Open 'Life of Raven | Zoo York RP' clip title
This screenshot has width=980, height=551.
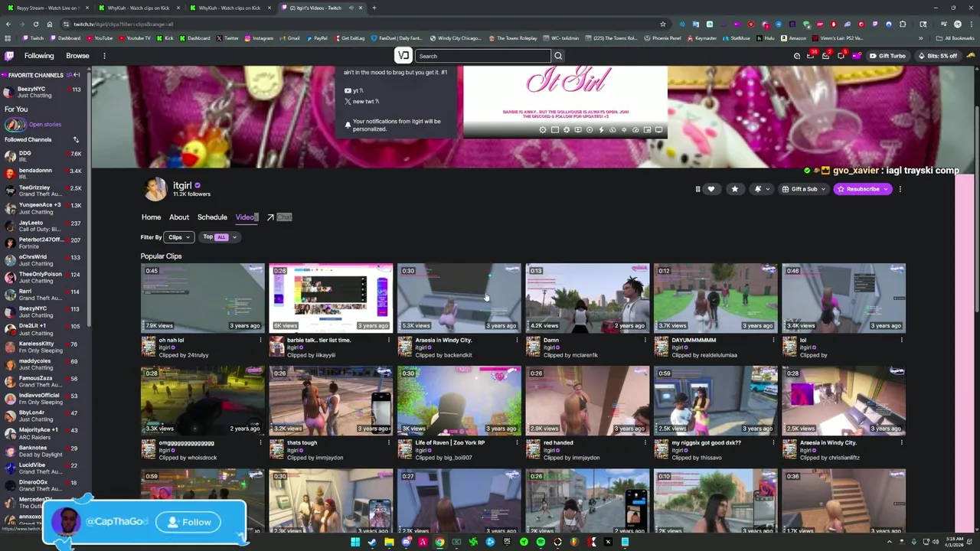pyautogui.click(x=449, y=443)
